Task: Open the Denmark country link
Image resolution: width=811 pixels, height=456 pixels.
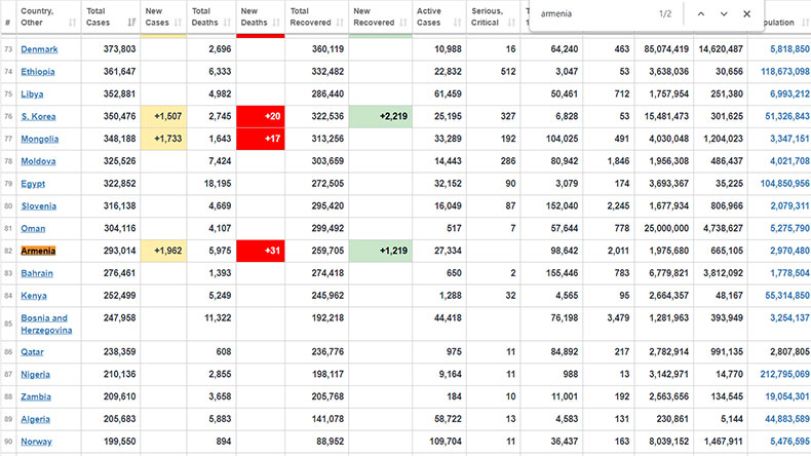Action: tap(39, 49)
